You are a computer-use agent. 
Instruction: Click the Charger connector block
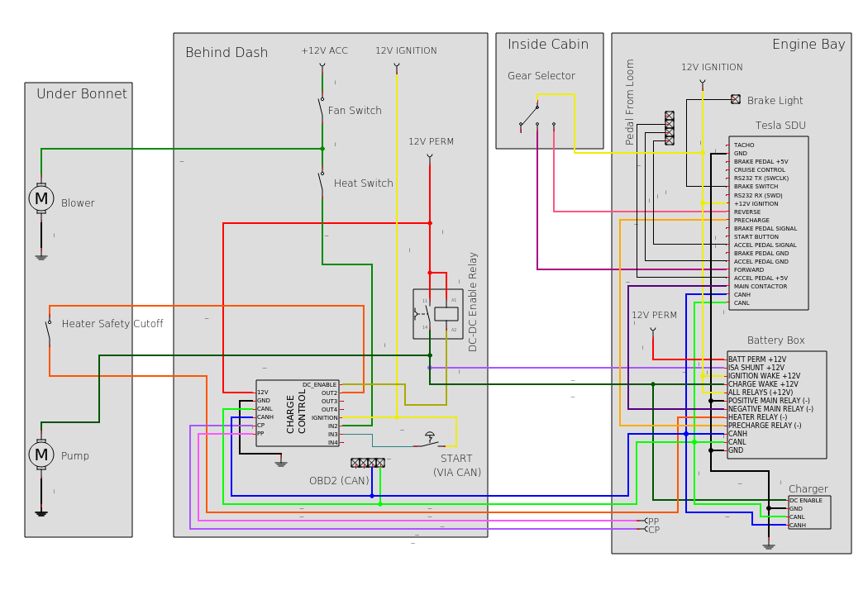click(x=809, y=512)
